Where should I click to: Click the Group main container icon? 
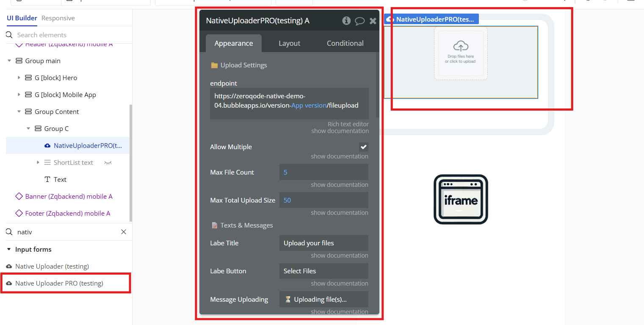click(19, 61)
